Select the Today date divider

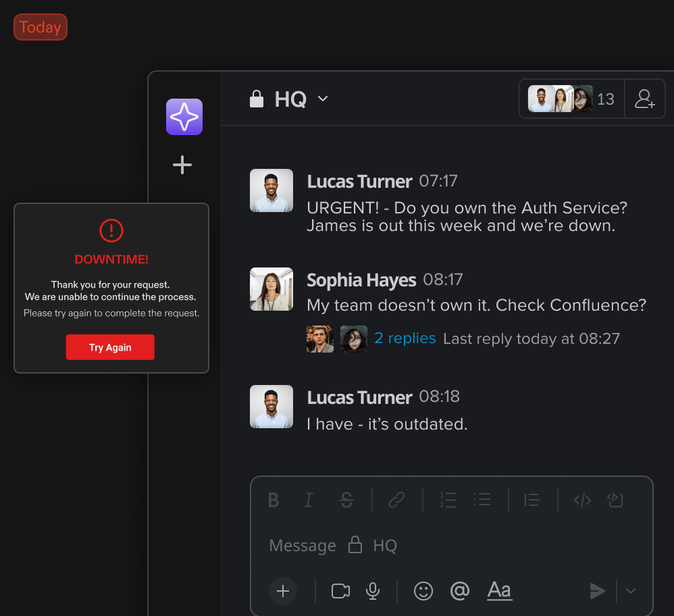coord(40,27)
